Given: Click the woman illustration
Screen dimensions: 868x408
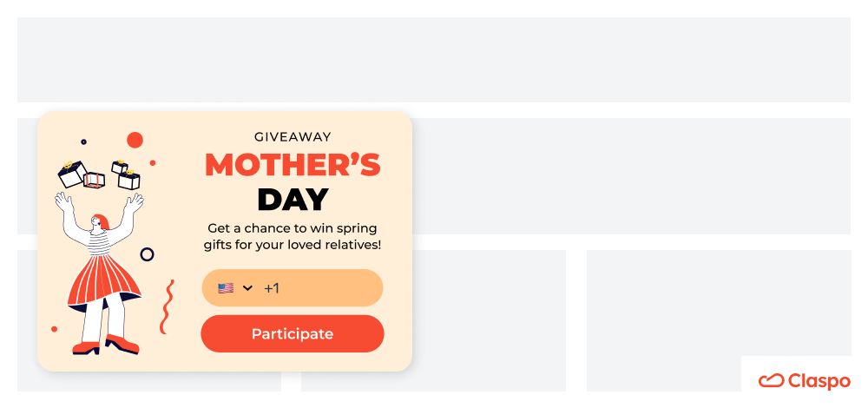Looking at the screenshot, I should pyautogui.click(x=102, y=273).
